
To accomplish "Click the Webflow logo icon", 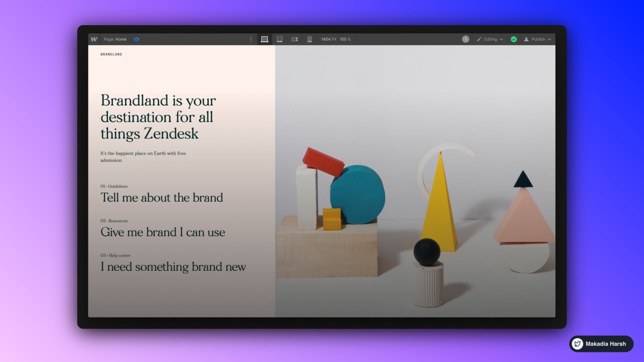I will pos(93,39).
